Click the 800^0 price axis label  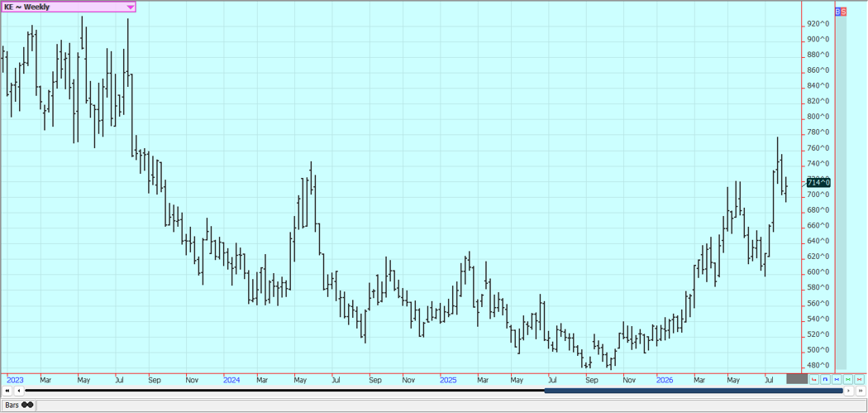click(818, 117)
